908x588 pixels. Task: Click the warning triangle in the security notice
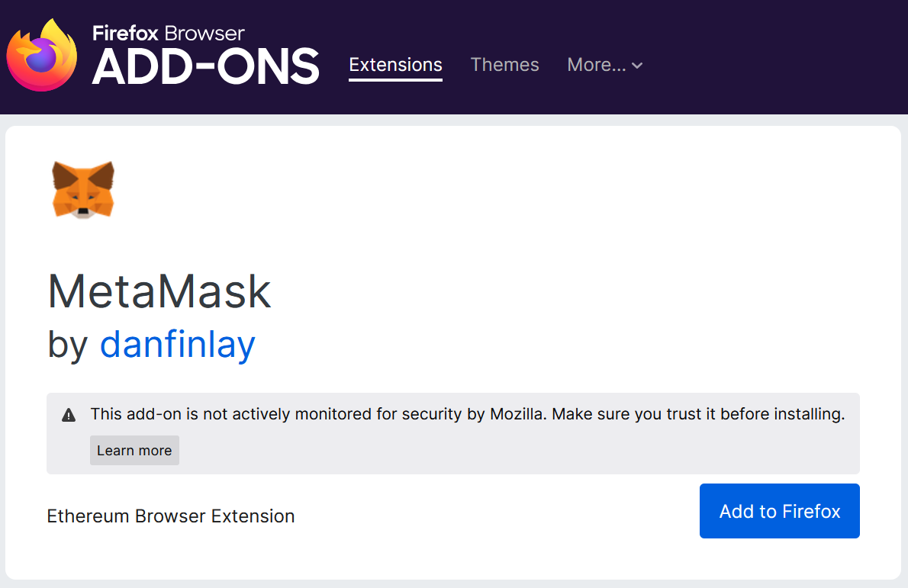[x=68, y=414]
